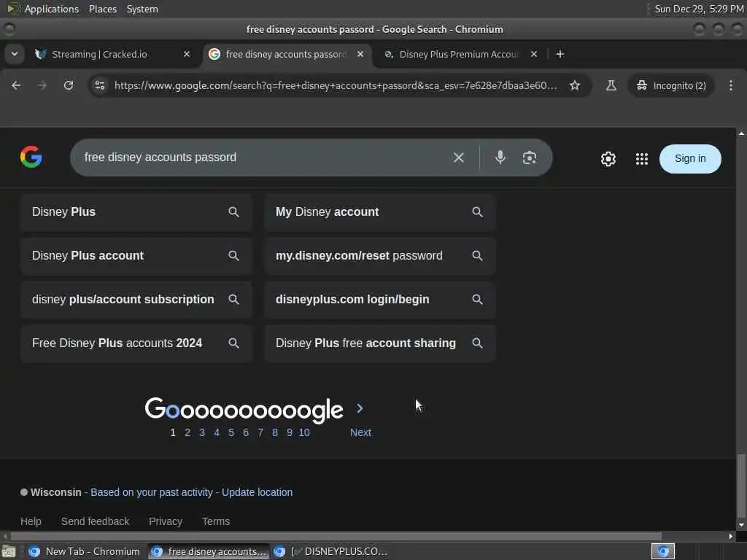
Task: Click Next results page link
Action: coord(360,432)
